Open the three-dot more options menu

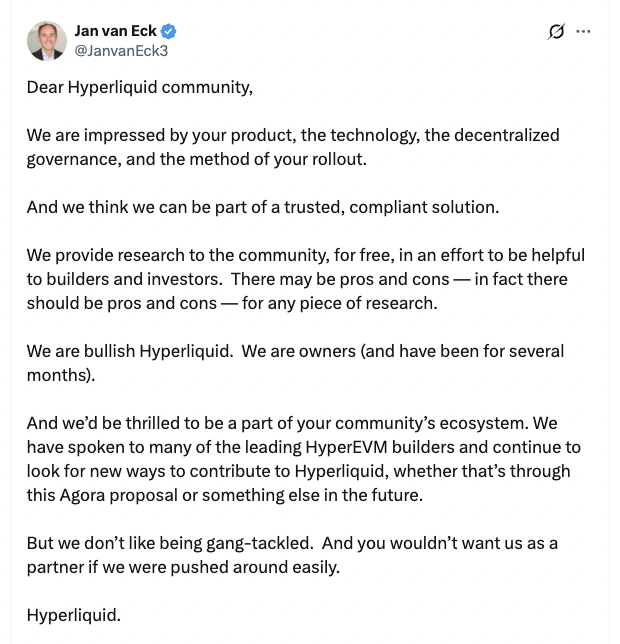583,32
